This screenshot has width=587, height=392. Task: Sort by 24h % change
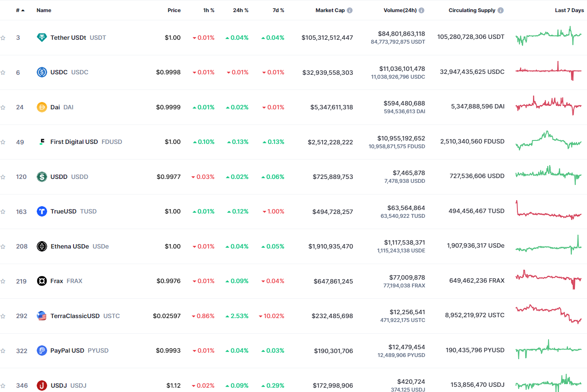click(x=241, y=10)
